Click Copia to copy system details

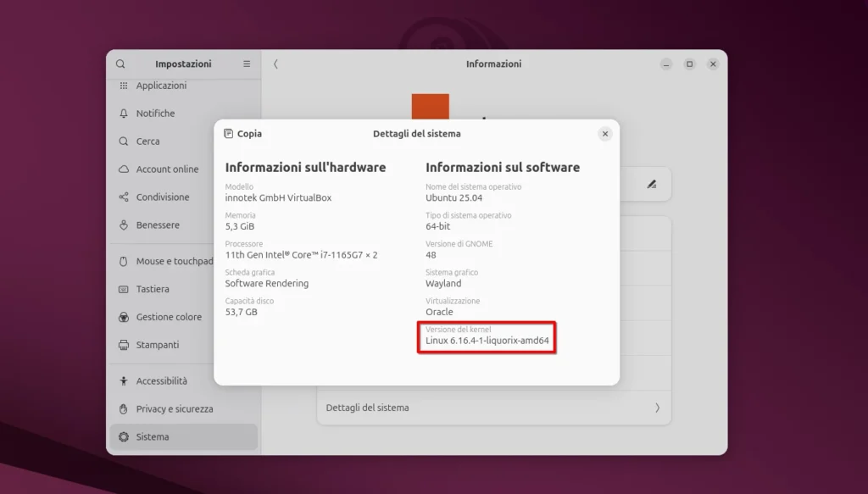click(x=243, y=133)
